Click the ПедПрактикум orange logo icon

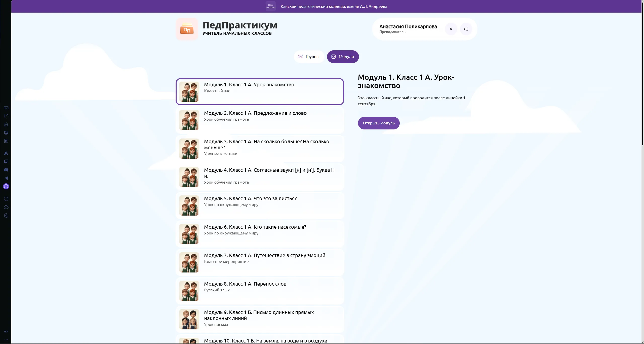click(x=187, y=29)
